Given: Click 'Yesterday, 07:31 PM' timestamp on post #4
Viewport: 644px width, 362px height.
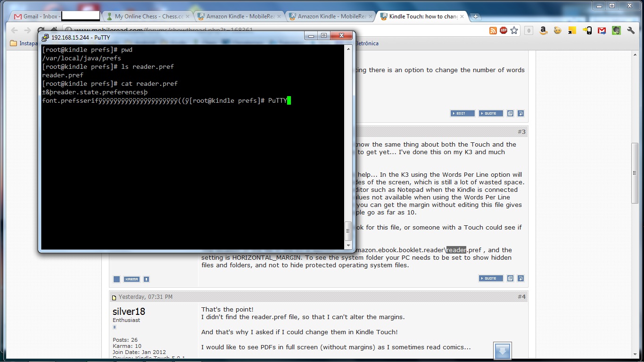Looking at the screenshot, I should [145, 297].
